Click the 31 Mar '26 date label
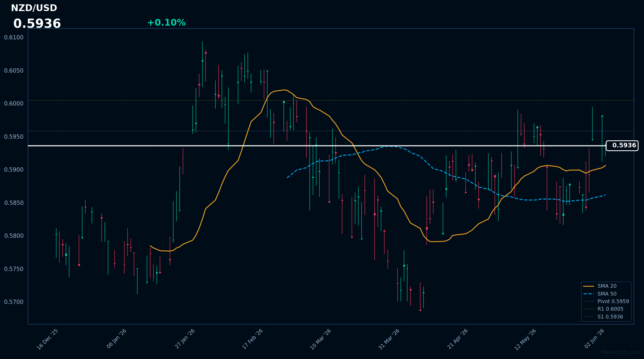This screenshot has height=359, width=644. pos(389,339)
